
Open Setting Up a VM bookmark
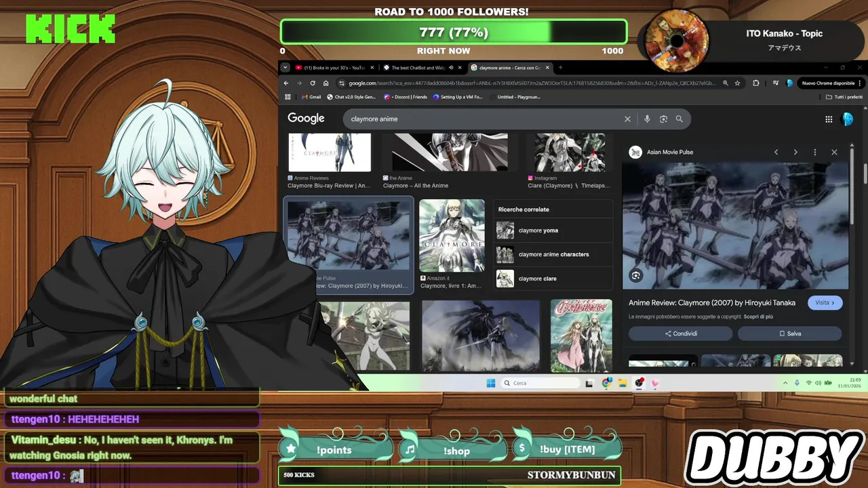tap(457, 97)
